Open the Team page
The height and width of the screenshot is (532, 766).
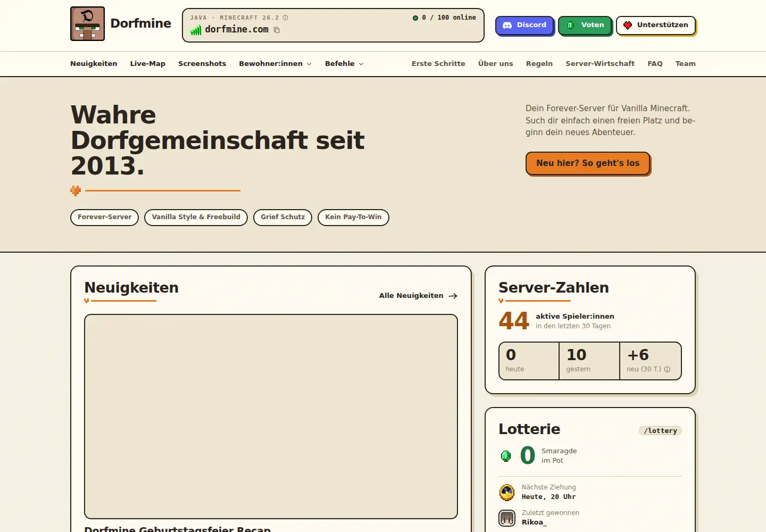click(x=685, y=64)
